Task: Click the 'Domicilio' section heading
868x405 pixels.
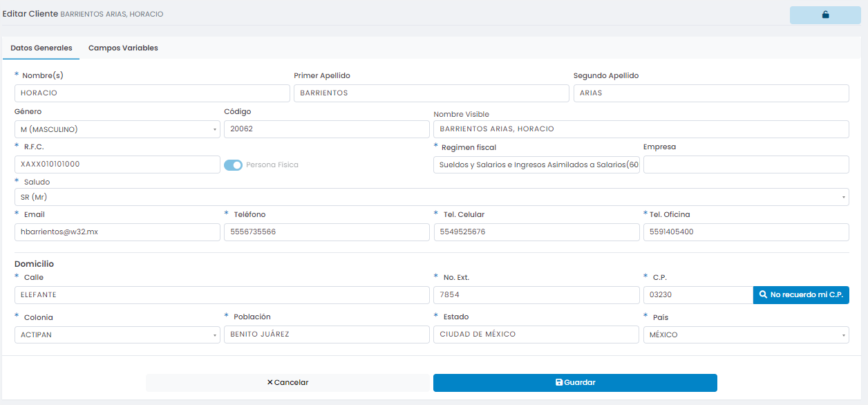Action: point(34,264)
